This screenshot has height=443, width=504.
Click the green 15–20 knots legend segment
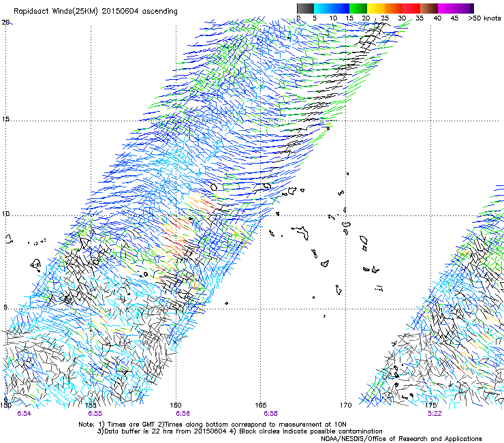point(358,8)
